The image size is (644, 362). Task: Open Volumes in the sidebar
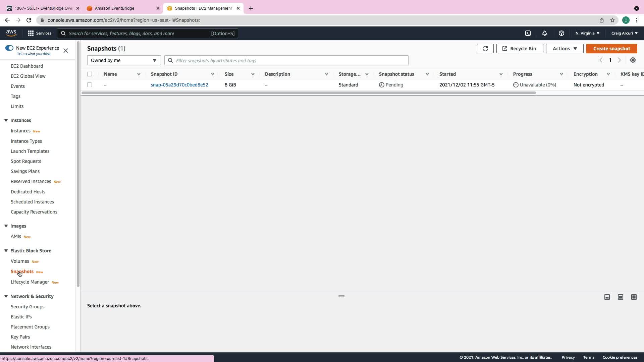pos(20,261)
